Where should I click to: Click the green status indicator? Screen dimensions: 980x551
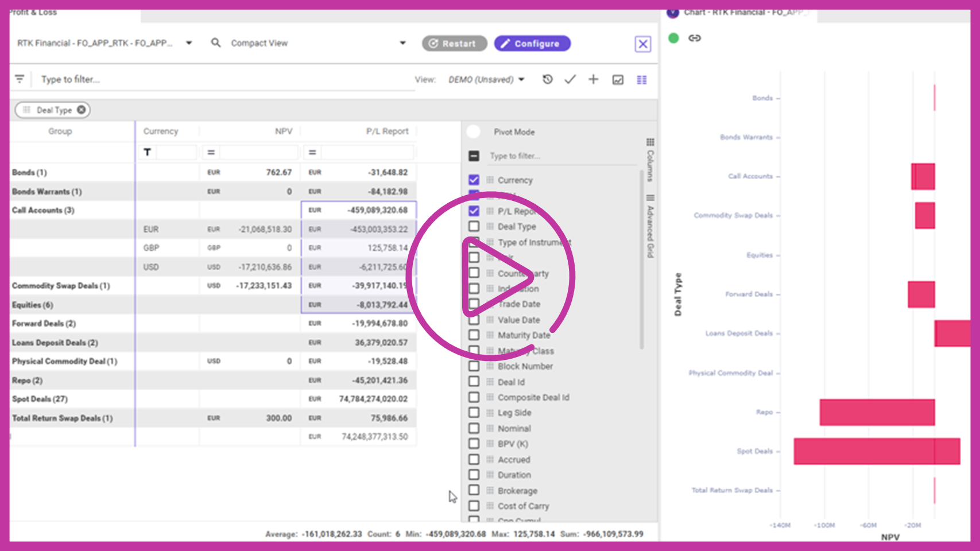[674, 38]
